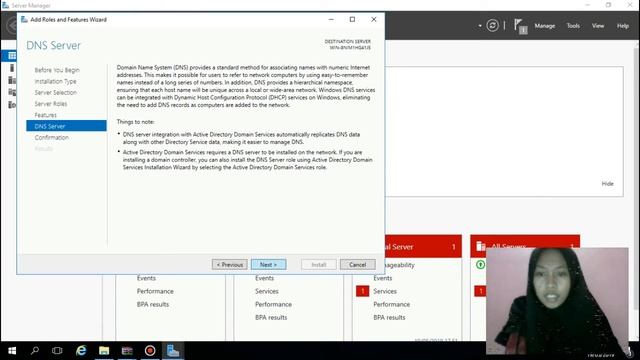This screenshot has width=640, height=360.
Task: Open BPA results in the leftmost tile
Action: 153,304
